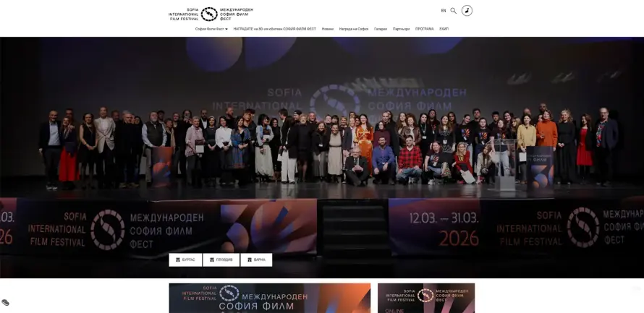Open the Партньори menu item
Image resolution: width=644 pixels, height=313 pixels.
(x=402, y=29)
